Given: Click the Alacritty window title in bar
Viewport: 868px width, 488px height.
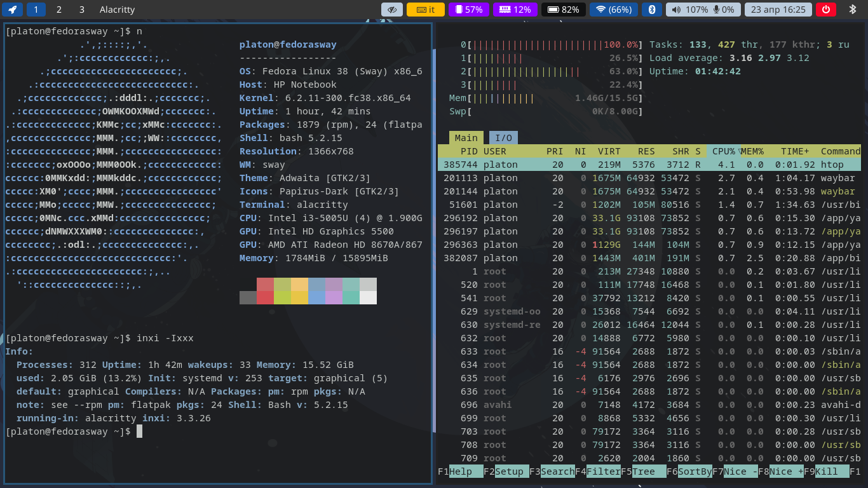Looking at the screenshot, I should [x=117, y=10].
